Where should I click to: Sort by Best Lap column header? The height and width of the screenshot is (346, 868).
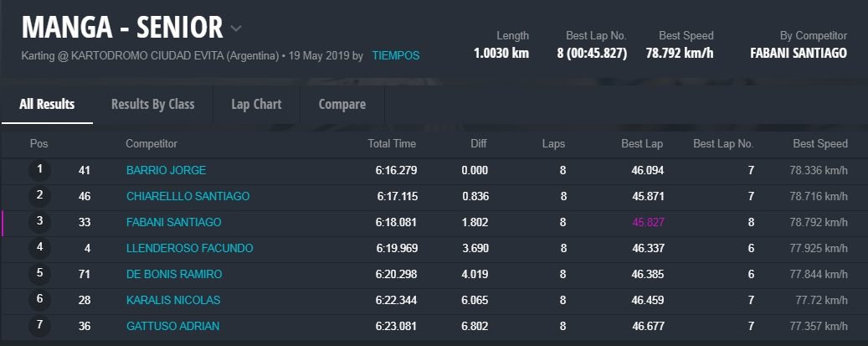642,144
